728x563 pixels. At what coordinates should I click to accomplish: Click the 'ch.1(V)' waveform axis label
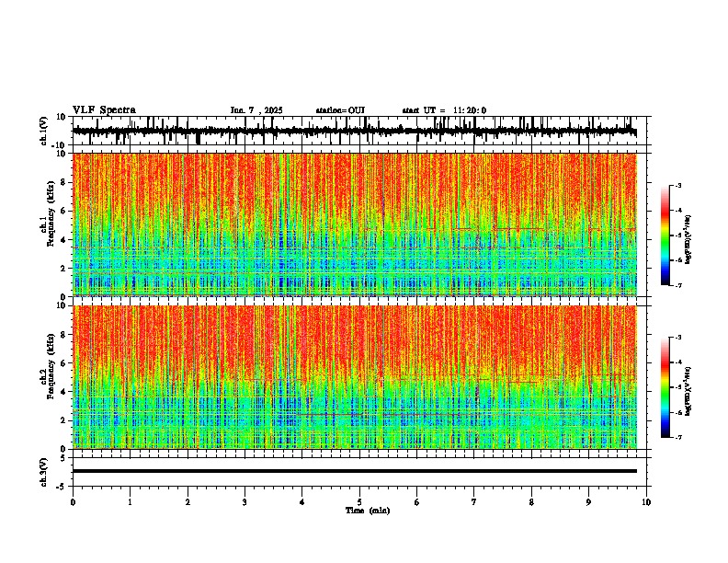pyautogui.click(x=44, y=131)
